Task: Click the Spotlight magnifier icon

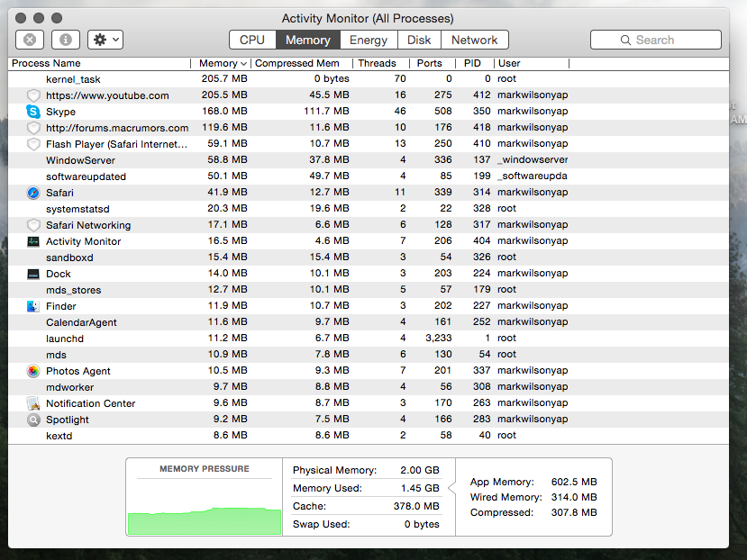Action: tap(32, 420)
